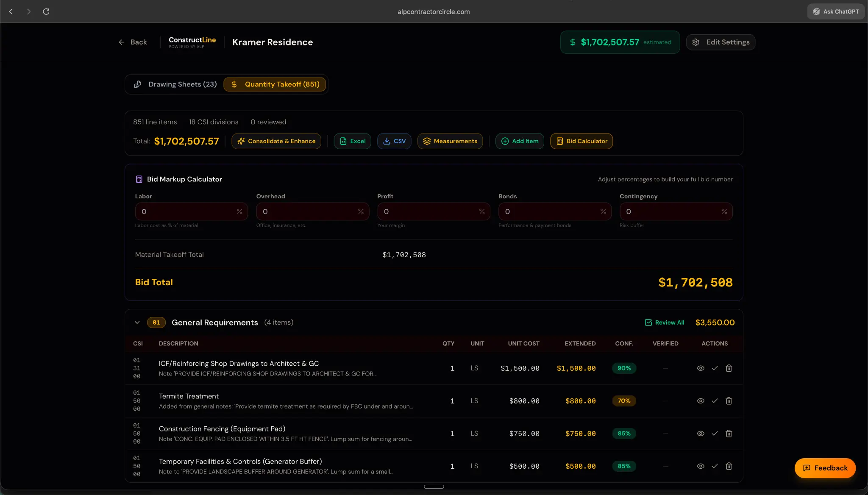Go back in browser history
Viewport: 868px width, 495px height.
11,11
